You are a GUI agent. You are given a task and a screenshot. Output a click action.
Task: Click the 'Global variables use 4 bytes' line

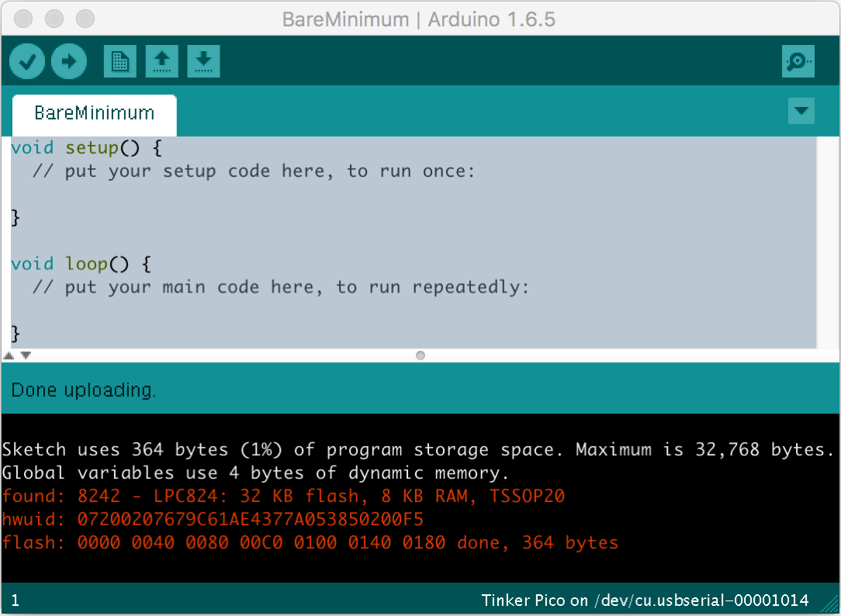pos(255,472)
